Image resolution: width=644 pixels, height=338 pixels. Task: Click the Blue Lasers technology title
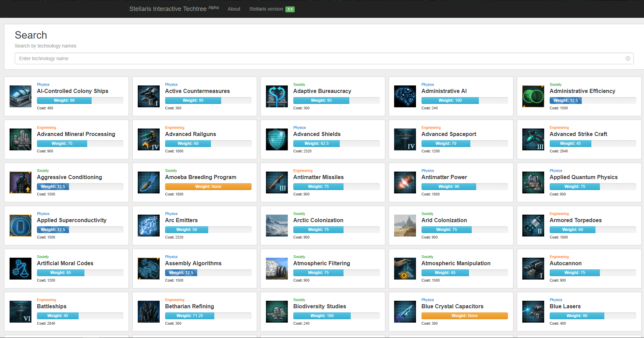coord(565,307)
